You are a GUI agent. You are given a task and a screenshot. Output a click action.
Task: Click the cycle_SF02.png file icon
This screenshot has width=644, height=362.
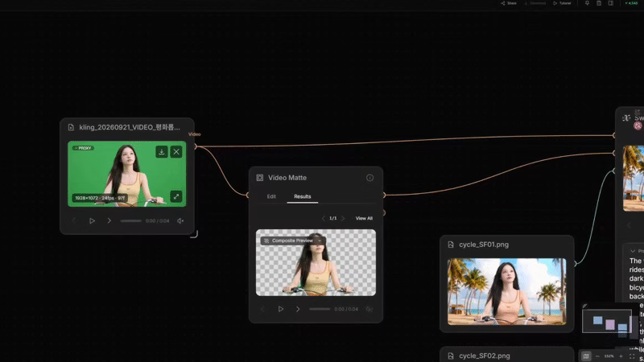[x=451, y=356]
